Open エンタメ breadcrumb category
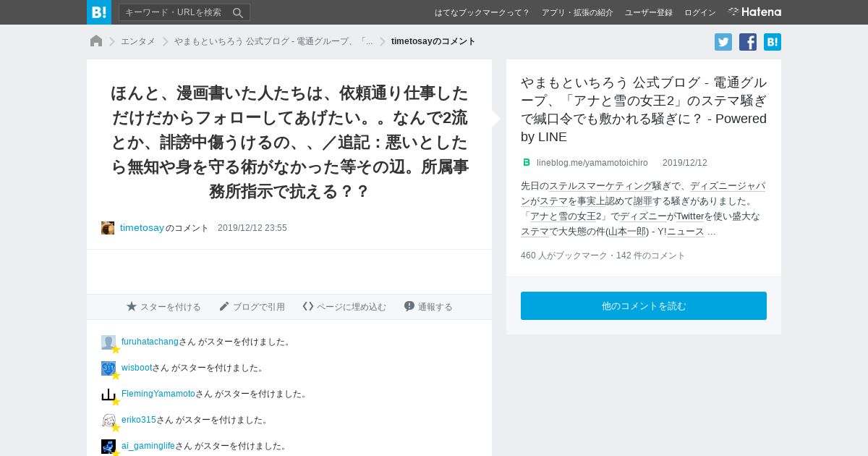The height and width of the screenshot is (456, 868). click(x=137, y=41)
